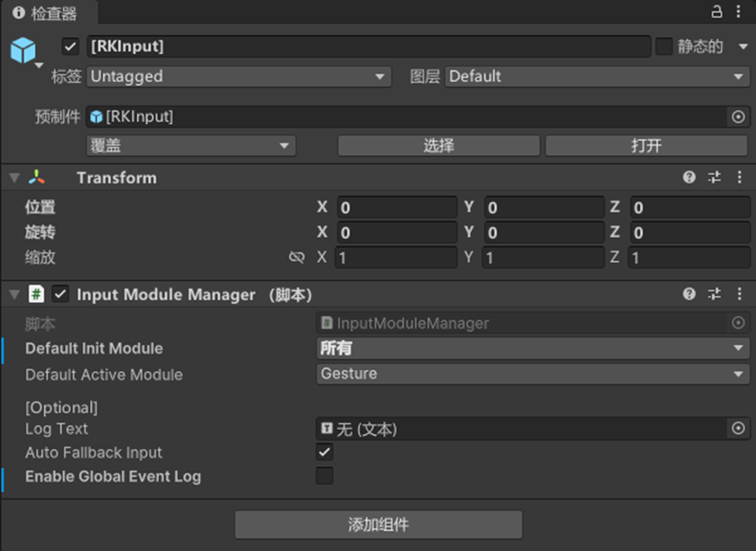756x551 pixels.
Task: Open the Untagged tag dropdown
Action: tap(239, 77)
